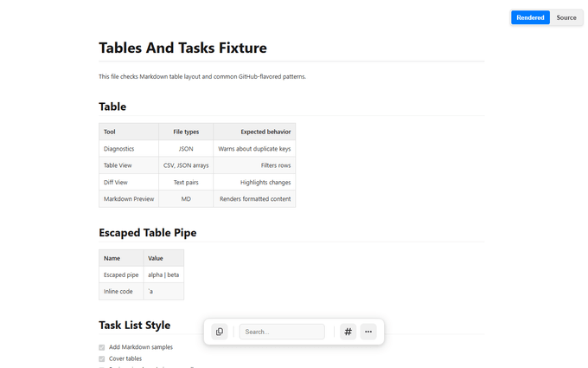
Task: Click the 'Table View' table cell
Action: click(129, 165)
